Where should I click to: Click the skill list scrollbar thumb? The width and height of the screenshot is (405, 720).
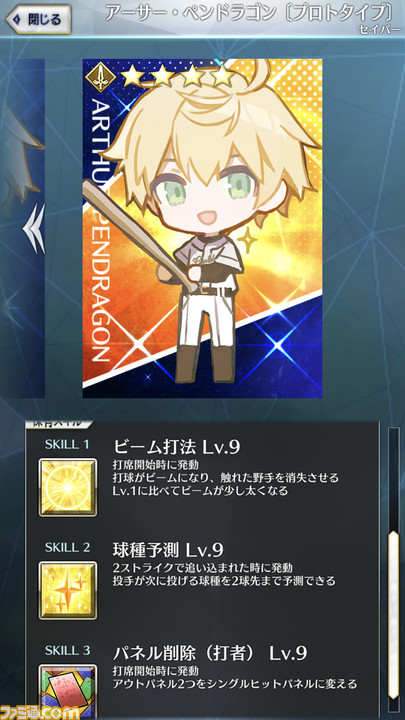(x=393, y=615)
